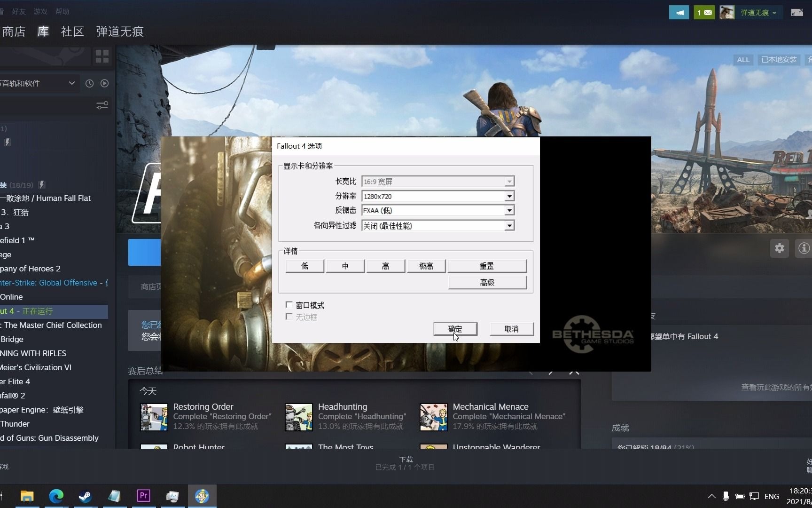Switch Steam to Big Picture mode icon

(797, 13)
